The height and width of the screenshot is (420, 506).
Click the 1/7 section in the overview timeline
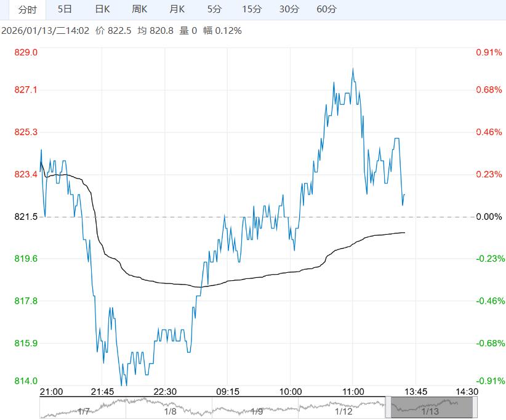(84, 411)
